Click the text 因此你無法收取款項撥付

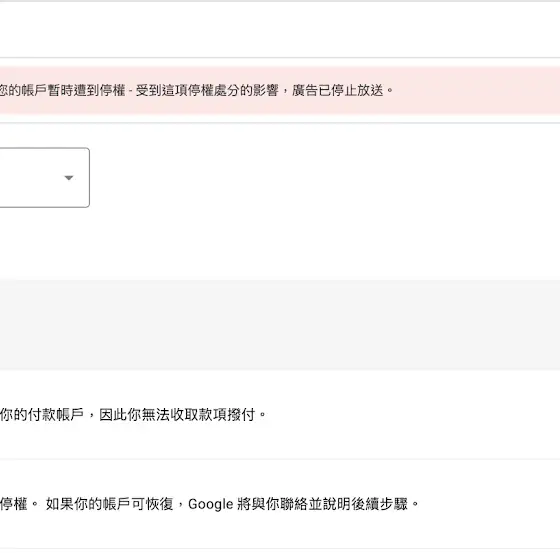click(x=177, y=415)
